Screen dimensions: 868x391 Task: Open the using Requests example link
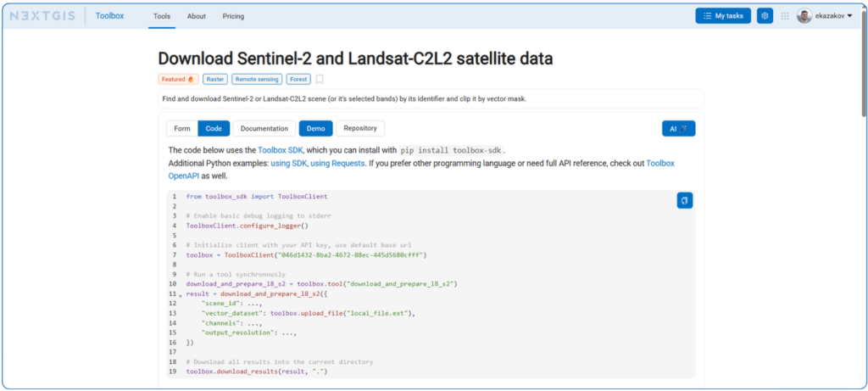pos(337,164)
